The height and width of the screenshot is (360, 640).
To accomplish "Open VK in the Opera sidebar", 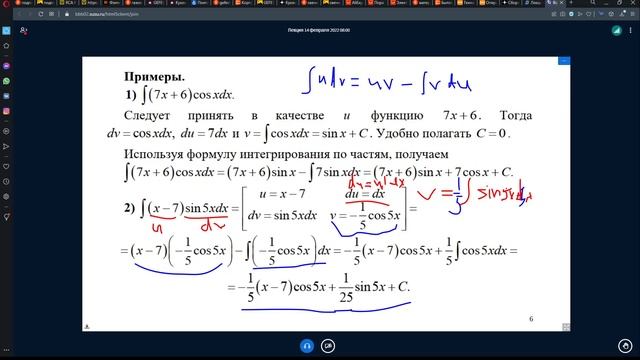I will click(x=6, y=96).
